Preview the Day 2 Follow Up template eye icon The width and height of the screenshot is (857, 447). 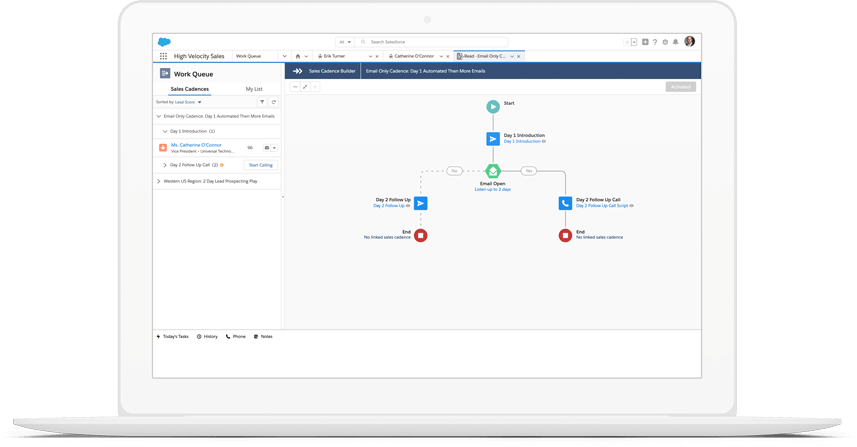408,206
